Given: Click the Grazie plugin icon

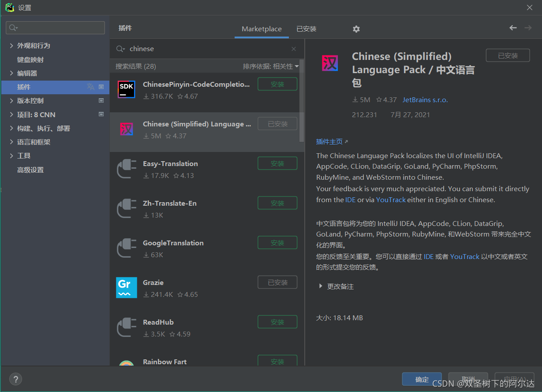Looking at the screenshot, I should click(126, 288).
